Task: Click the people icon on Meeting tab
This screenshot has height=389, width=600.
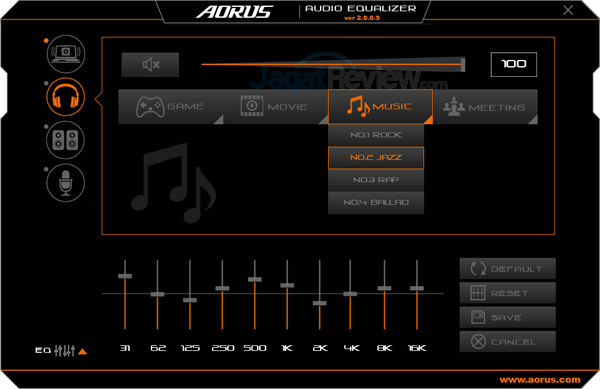Action: (x=454, y=106)
